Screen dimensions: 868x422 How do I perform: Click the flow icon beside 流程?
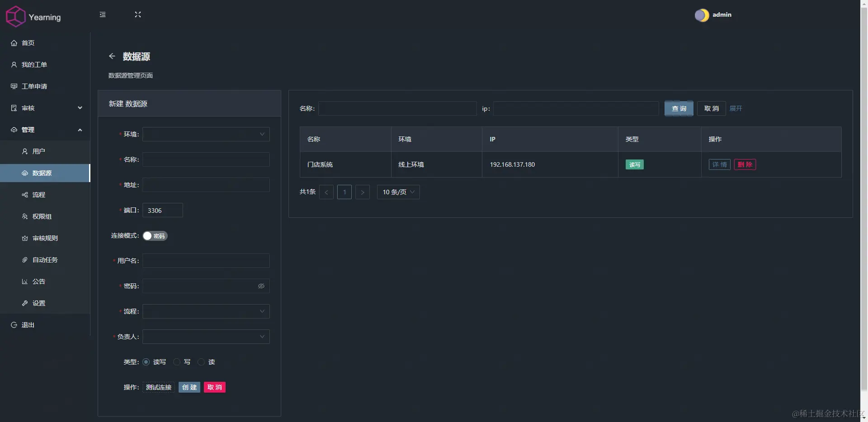click(x=25, y=195)
